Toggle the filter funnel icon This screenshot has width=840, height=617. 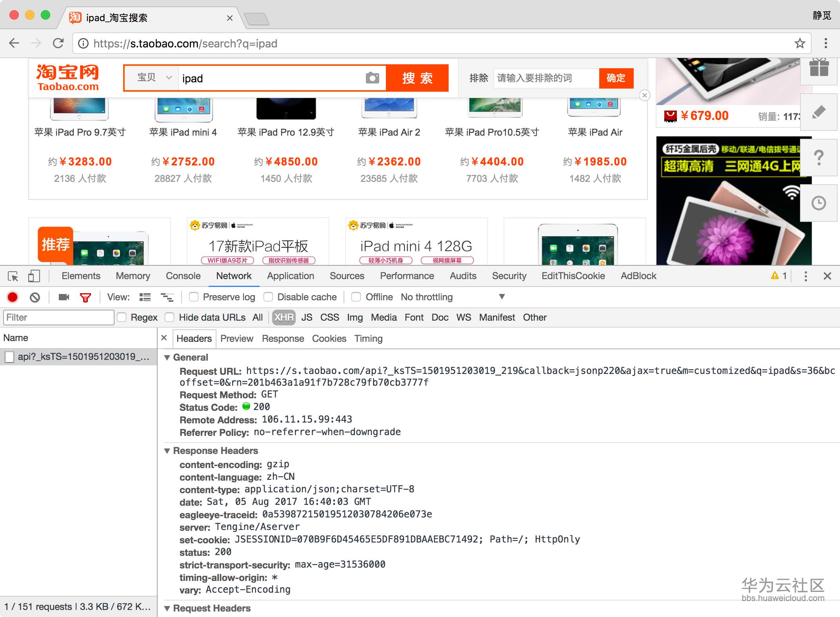tap(85, 298)
